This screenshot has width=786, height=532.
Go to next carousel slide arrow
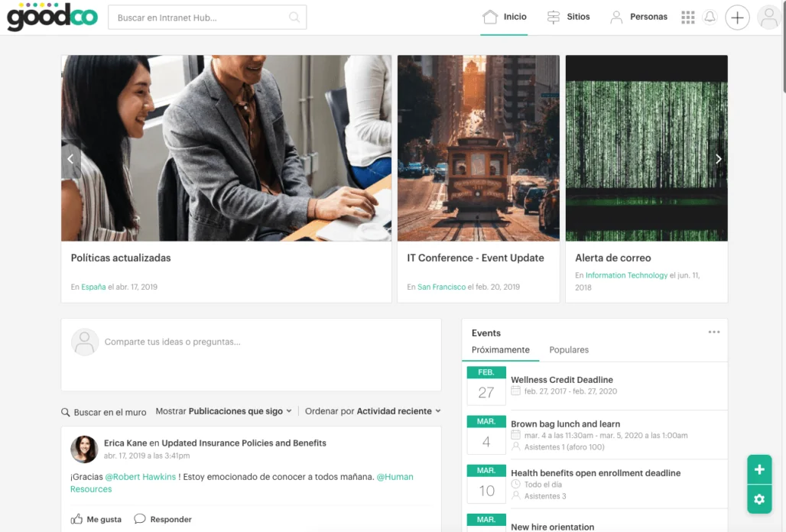[718, 159]
